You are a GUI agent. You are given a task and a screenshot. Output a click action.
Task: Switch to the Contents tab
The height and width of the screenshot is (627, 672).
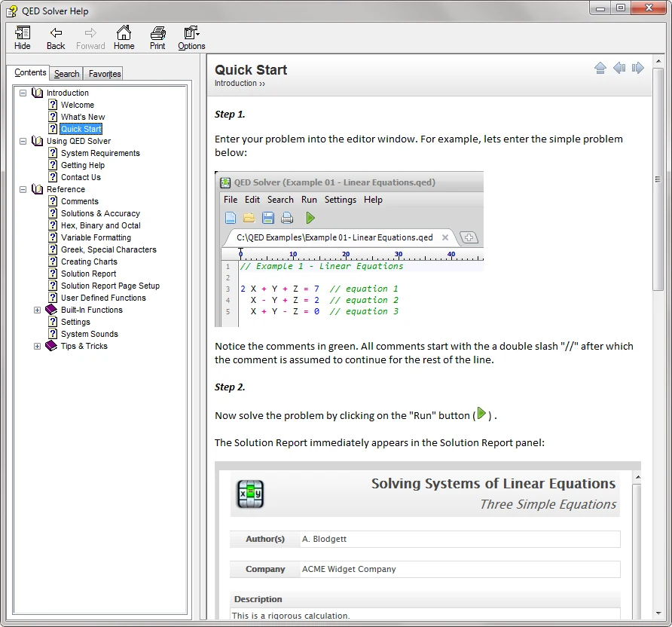pyautogui.click(x=30, y=72)
